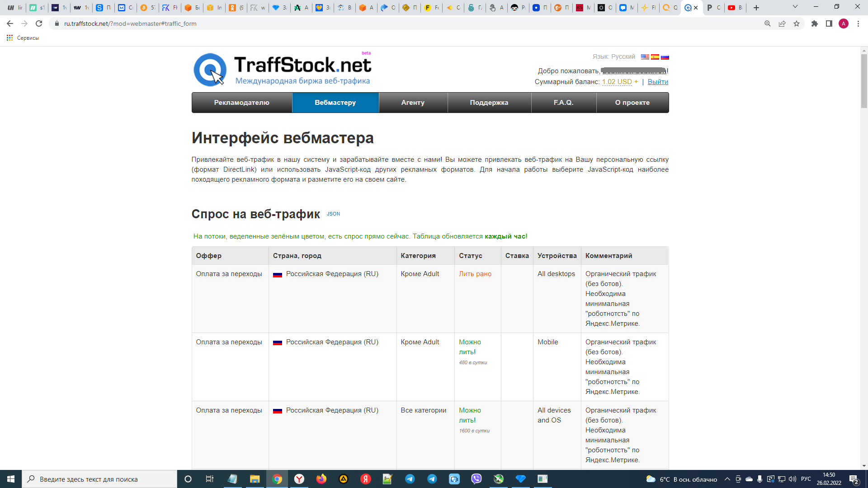Click the 480 в сутки value
The height and width of the screenshot is (488, 868).
click(473, 362)
